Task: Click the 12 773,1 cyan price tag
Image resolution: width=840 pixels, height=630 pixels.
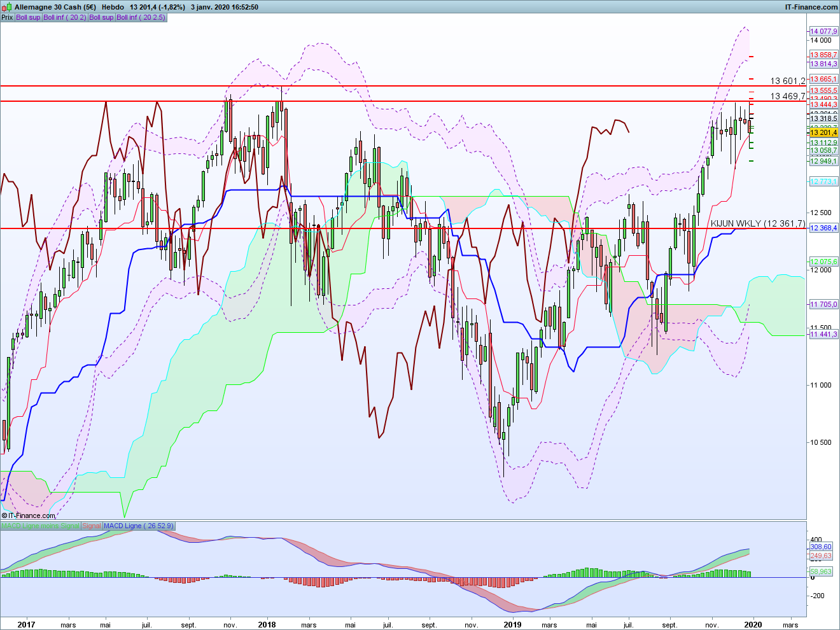Action: 823,181
